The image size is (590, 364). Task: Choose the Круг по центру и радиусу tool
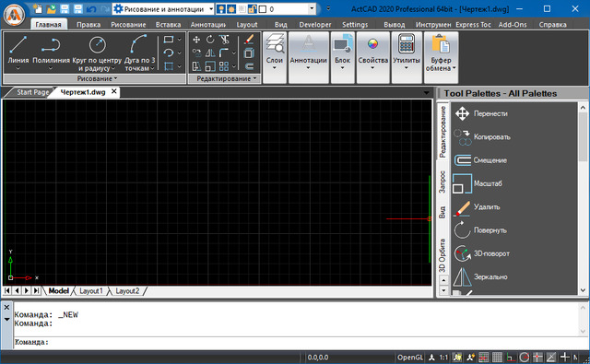(97, 53)
